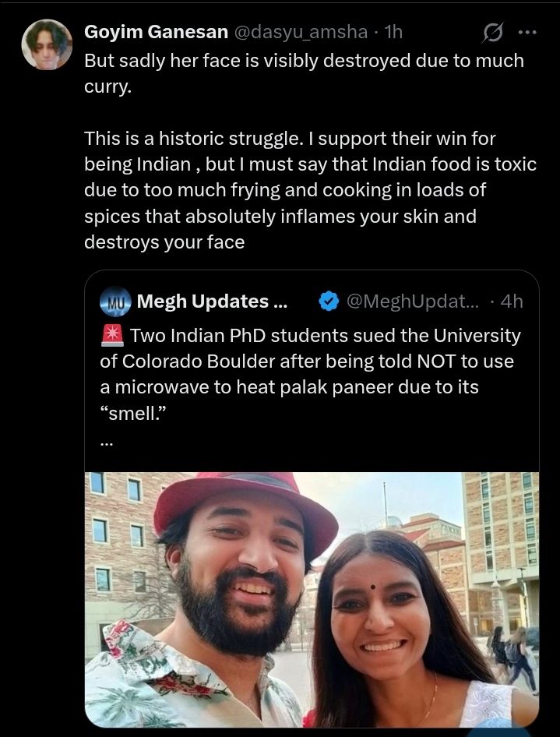Click the Grok icon on the post

(492, 33)
